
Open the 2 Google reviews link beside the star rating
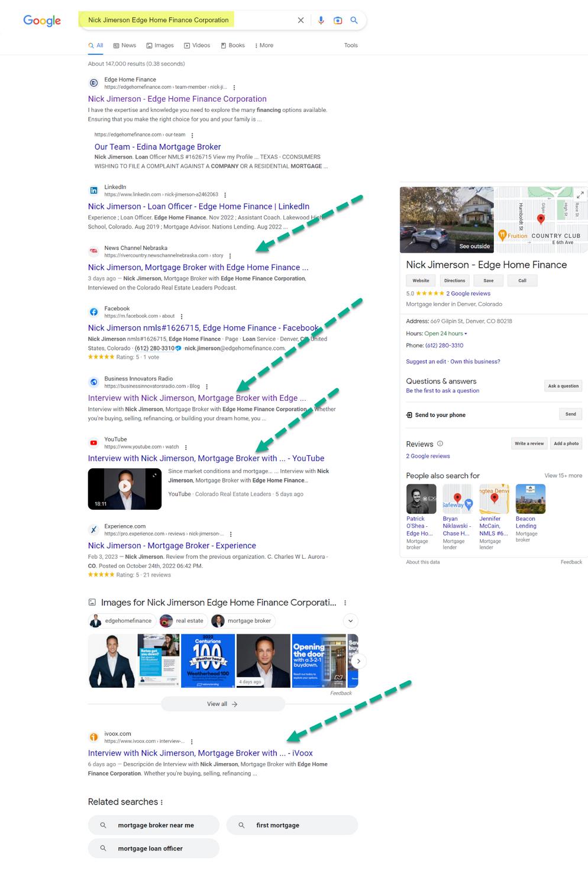point(469,294)
